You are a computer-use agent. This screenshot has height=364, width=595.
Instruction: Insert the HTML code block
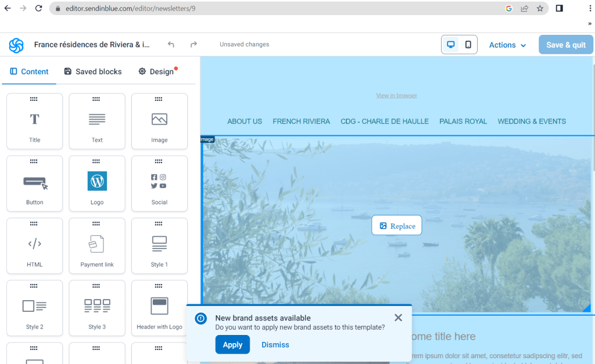pos(35,246)
